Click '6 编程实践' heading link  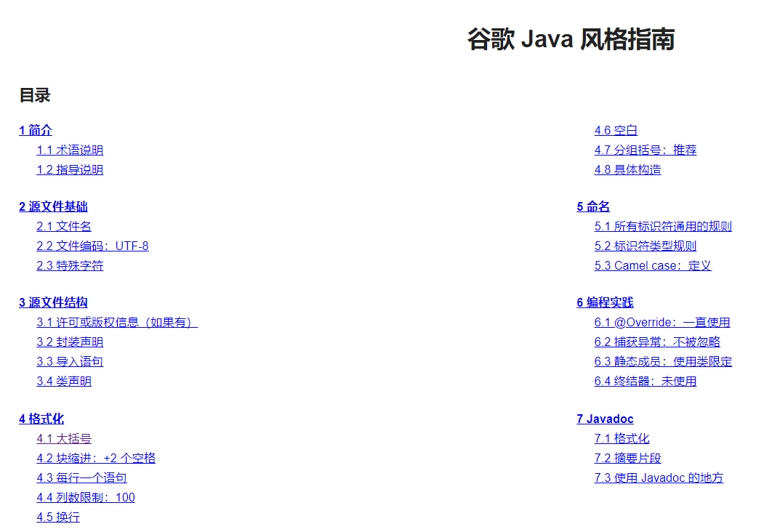(605, 303)
